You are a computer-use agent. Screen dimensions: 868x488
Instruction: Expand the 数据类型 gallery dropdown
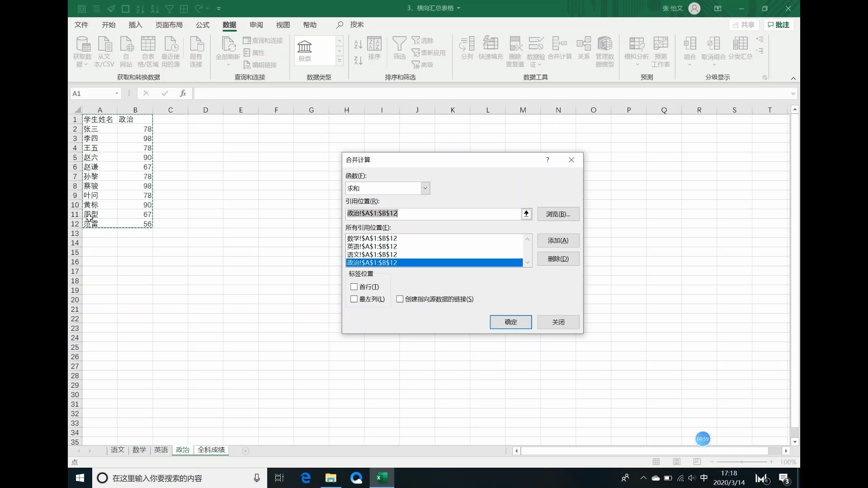[340, 61]
